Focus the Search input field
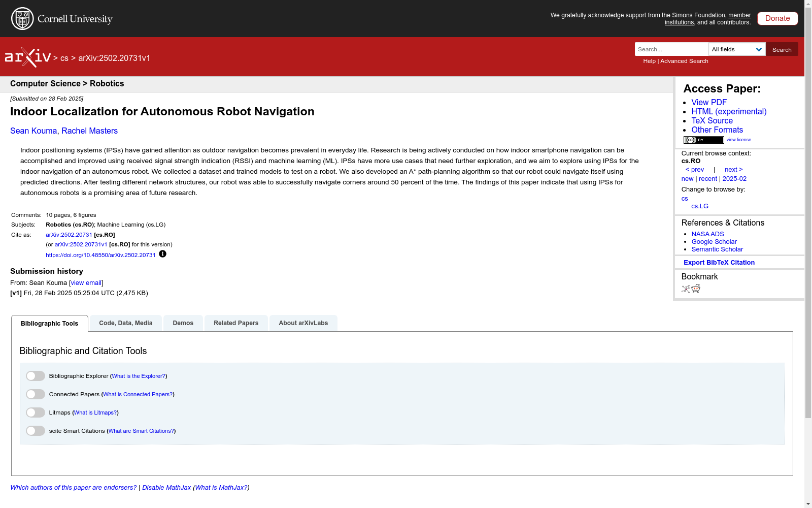Screen dimensions: 812x508 tap(671, 49)
